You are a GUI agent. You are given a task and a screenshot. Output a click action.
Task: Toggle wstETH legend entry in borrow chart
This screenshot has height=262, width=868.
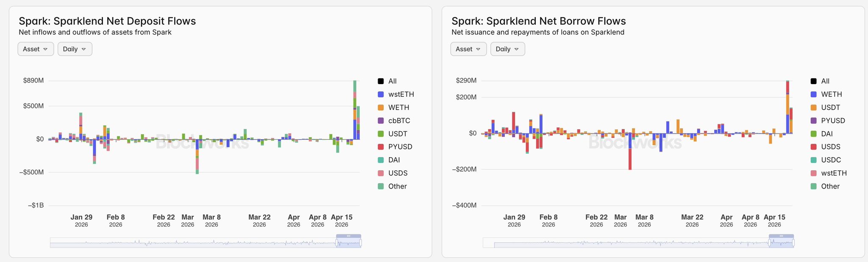pos(833,173)
